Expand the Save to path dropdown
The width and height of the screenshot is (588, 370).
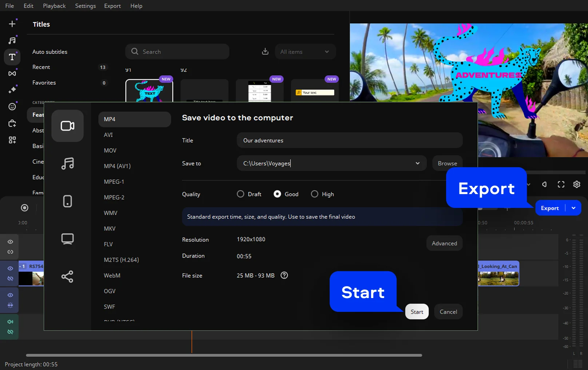coord(417,163)
